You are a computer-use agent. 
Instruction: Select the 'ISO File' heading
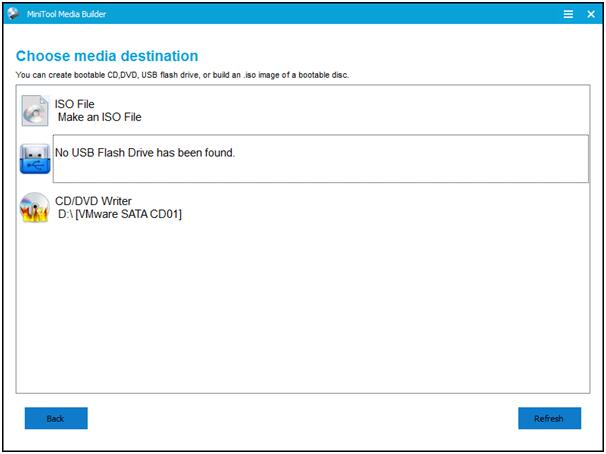click(x=75, y=104)
